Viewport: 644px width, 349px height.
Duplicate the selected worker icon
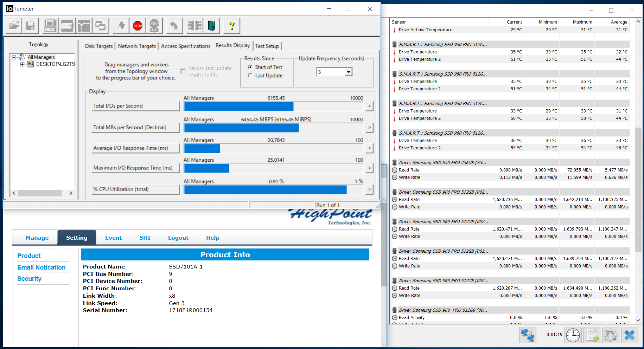click(x=101, y=26)
